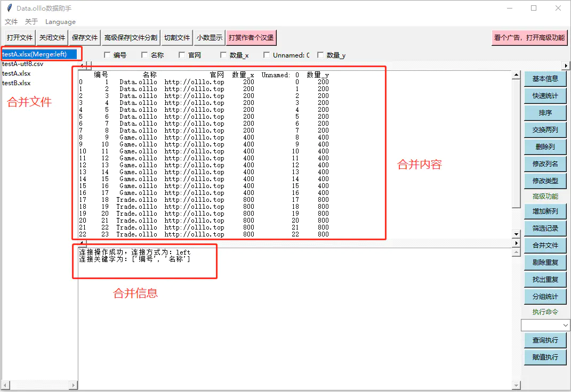Check the 数量_y column checkbox
Image resolution: width=571 pixels, height=392 pixels.
tap(320, 55)
